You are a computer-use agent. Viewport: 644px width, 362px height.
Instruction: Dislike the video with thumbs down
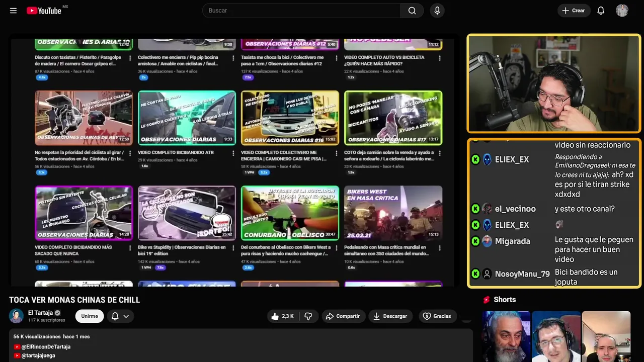(308, 316)
